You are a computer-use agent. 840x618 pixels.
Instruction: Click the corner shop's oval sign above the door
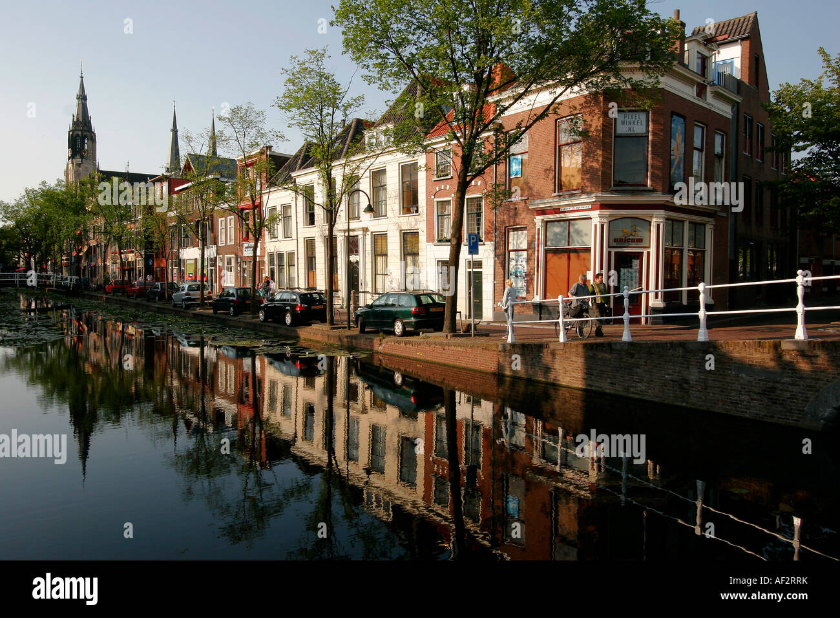coord(629,231)
